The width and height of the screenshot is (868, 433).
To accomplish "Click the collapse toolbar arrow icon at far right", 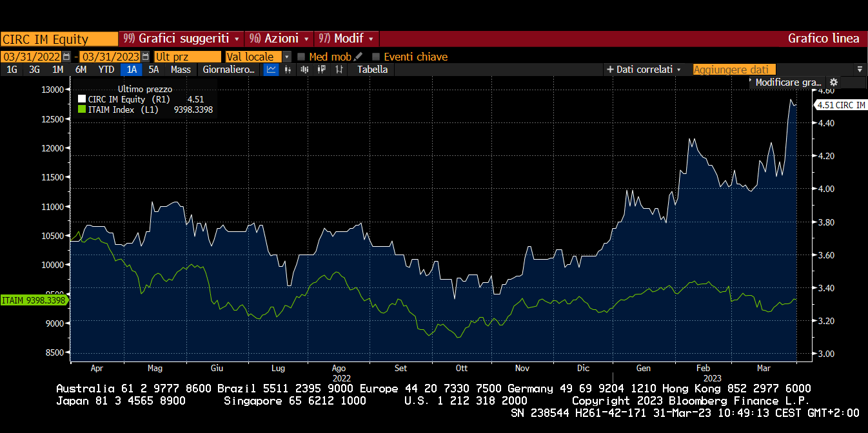I will 859,70.
